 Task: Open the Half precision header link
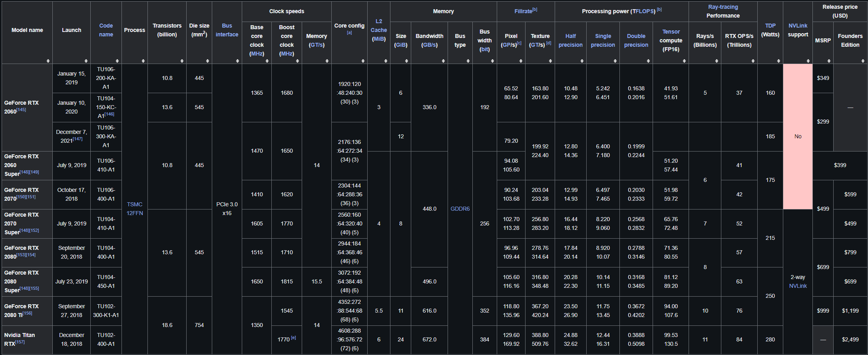pyautogui.click(x=570, y=40)
